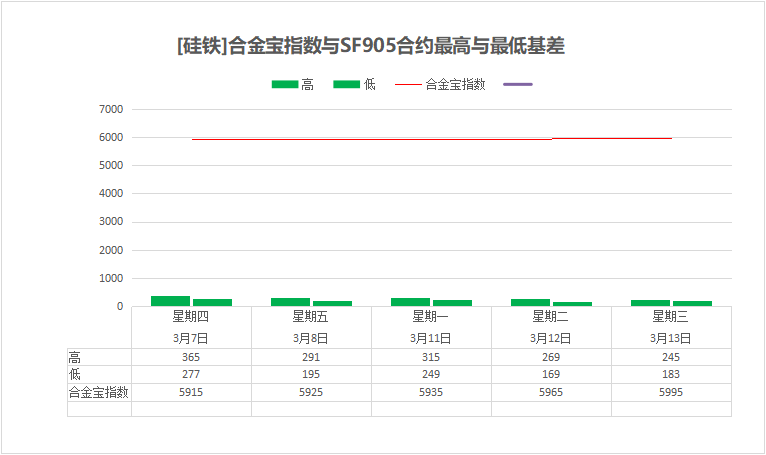Click the 低 bar for 星期二

(x=572, y=303)
